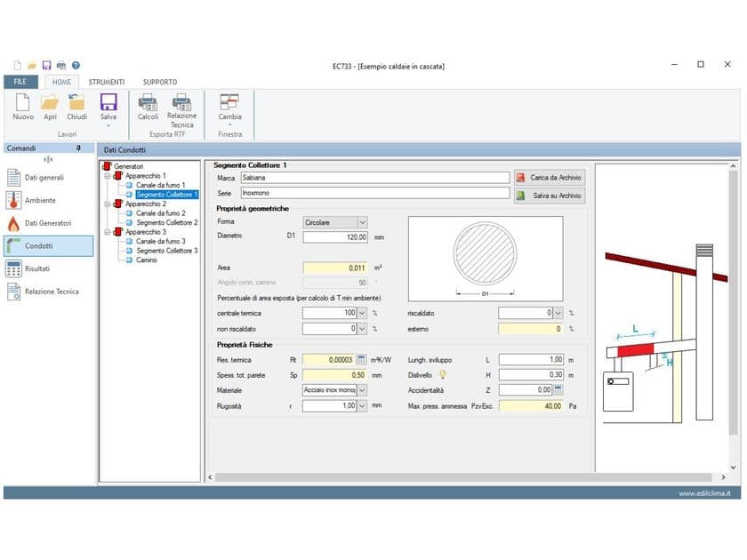This screenshot has height=560, width=747.
Task: Expand the Materiale combo box
Action: click(362, 390)
